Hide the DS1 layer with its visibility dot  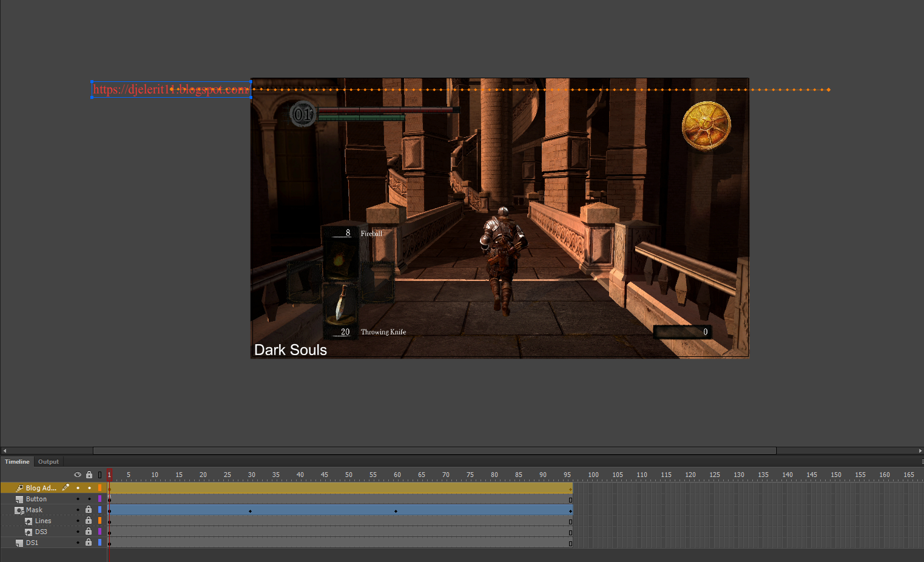[78, 543]
